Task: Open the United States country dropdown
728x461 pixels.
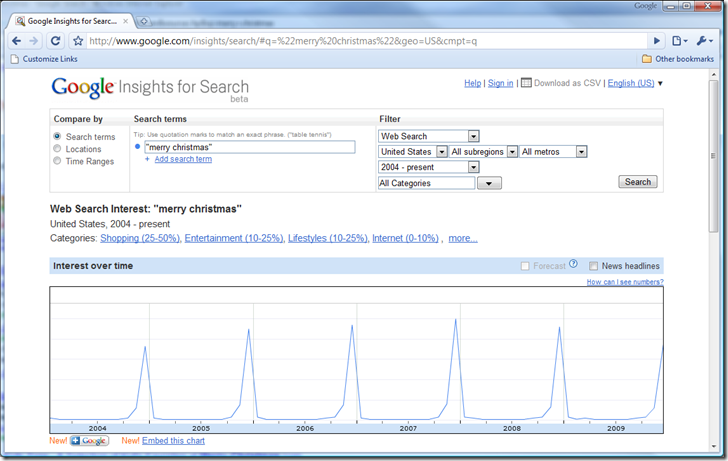Action: 413,152
